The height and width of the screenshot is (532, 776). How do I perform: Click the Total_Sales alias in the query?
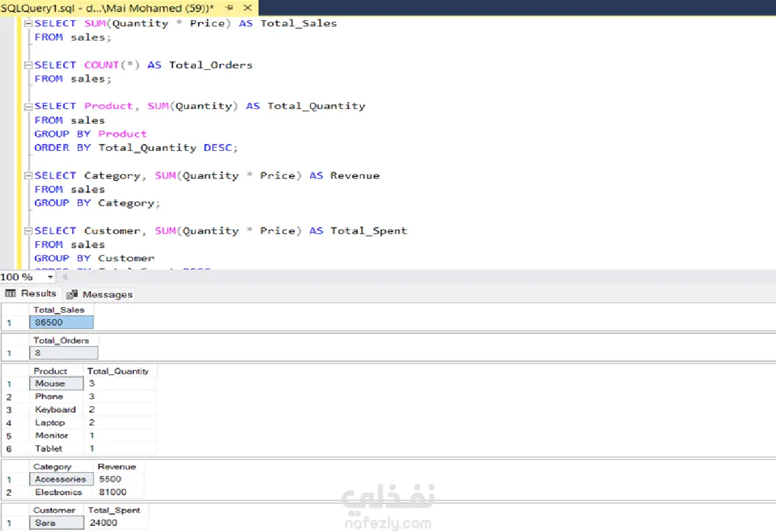pos(298,24)
